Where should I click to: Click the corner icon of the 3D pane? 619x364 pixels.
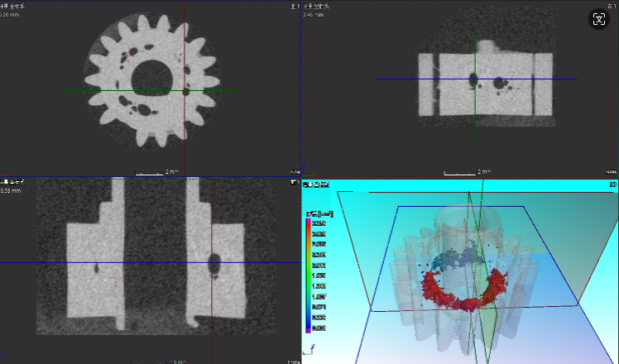click(x=612, y=184)
